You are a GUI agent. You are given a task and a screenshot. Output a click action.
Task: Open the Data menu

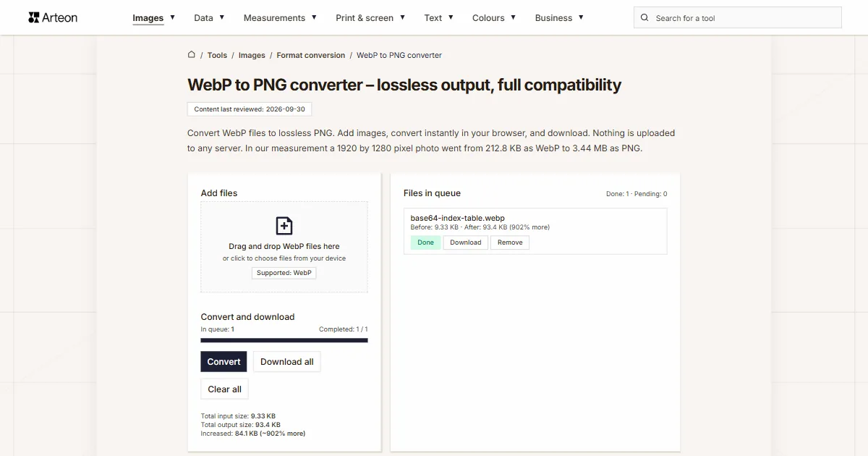[x=209, y=17]
